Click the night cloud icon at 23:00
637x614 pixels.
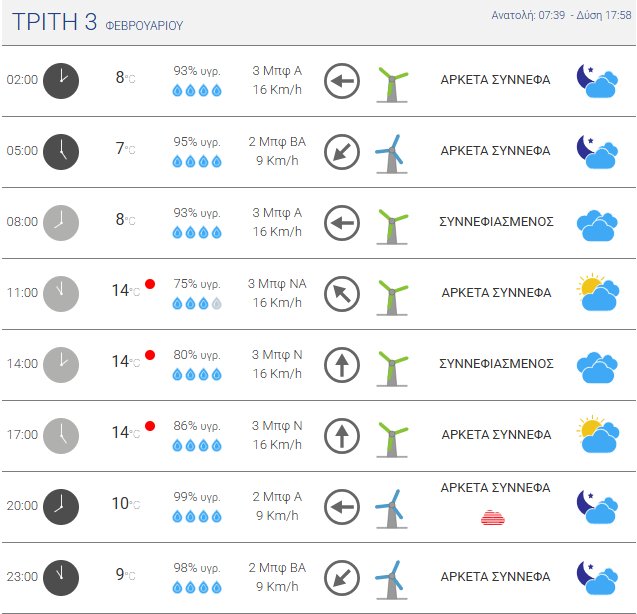tap(596, 577)
